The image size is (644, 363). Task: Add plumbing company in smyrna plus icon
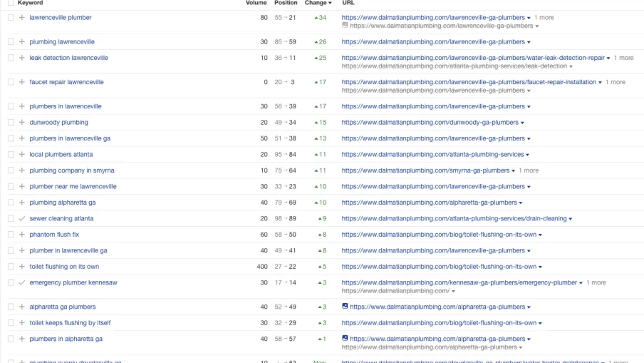(x=22, y=170)
